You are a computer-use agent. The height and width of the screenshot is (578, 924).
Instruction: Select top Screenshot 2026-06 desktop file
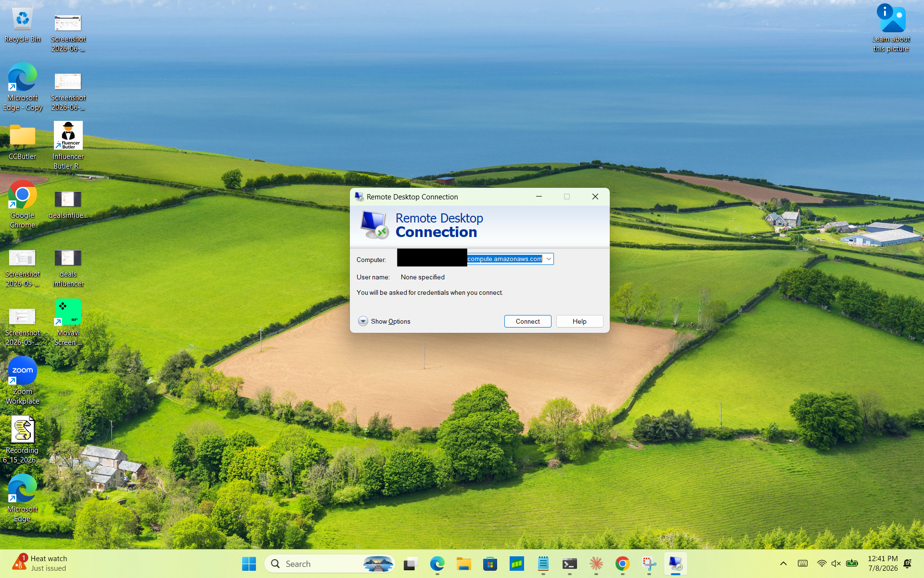68,33
